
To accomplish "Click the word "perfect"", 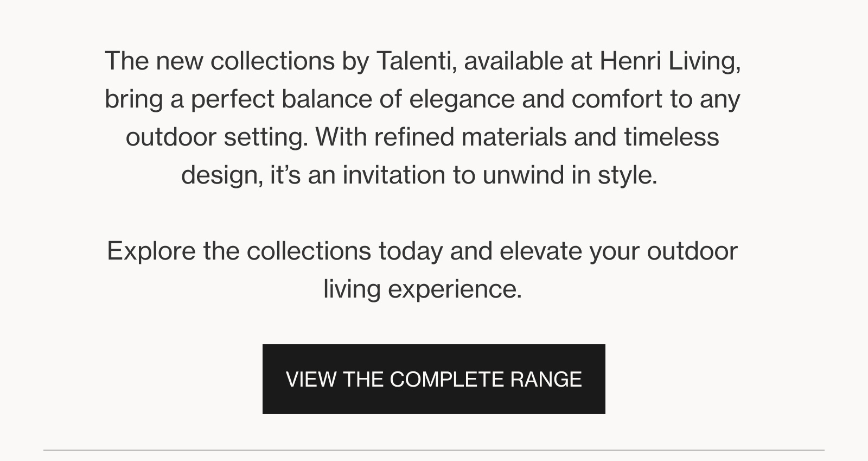I will [232, 99].
